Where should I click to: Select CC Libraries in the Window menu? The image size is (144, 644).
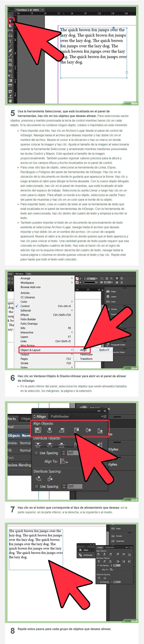tap(28, 298)
